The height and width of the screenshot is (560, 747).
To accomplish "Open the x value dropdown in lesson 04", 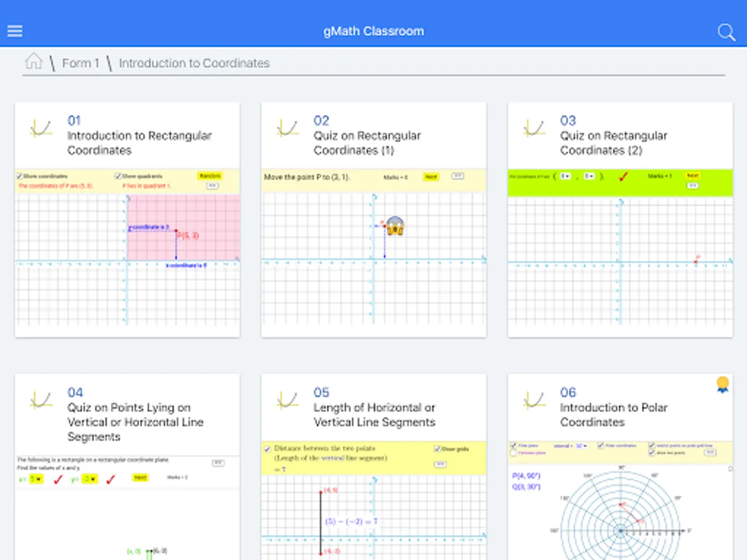I will click(35, 479).
